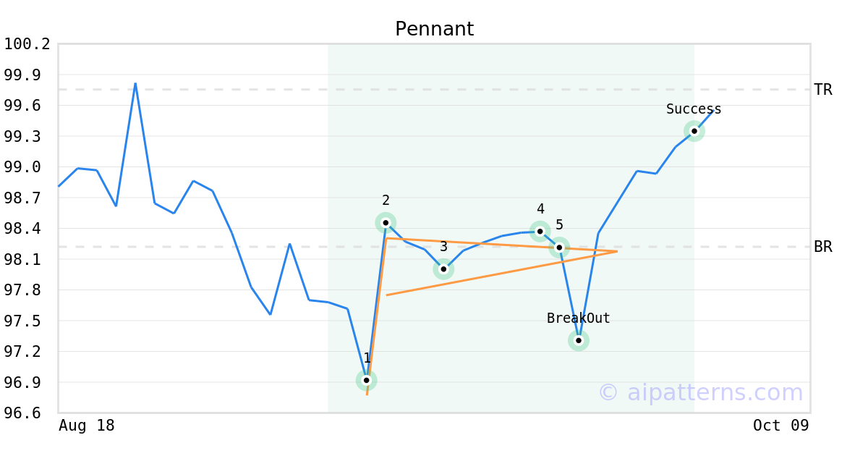Viewport: 868px width, 456px height.
Task: Click the Pennant chart title
Action: (434, 29)
